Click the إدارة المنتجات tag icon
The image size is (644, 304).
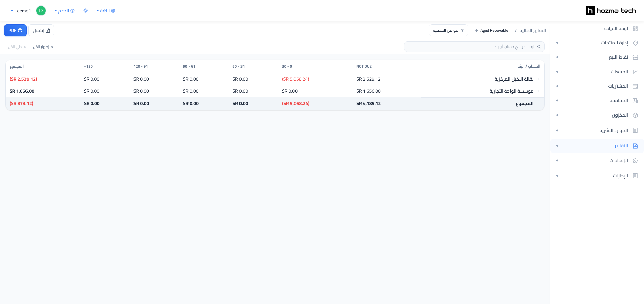(635, 43)
